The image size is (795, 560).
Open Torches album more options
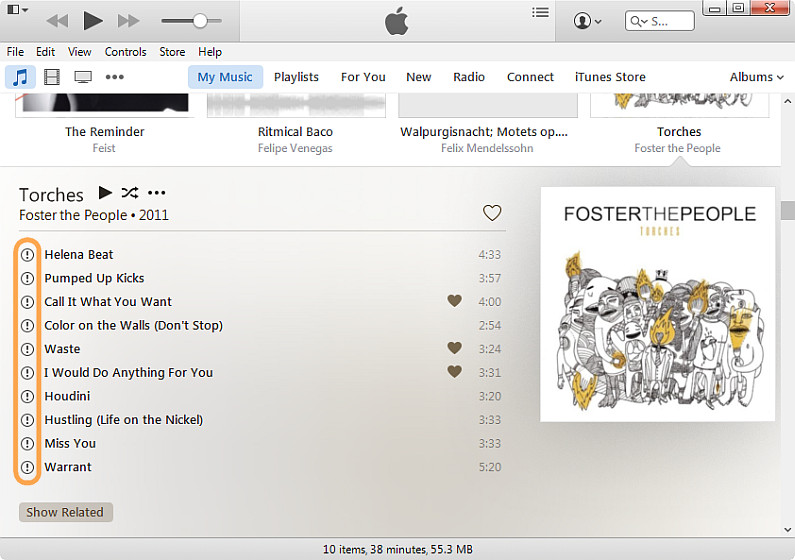point(157,193)
